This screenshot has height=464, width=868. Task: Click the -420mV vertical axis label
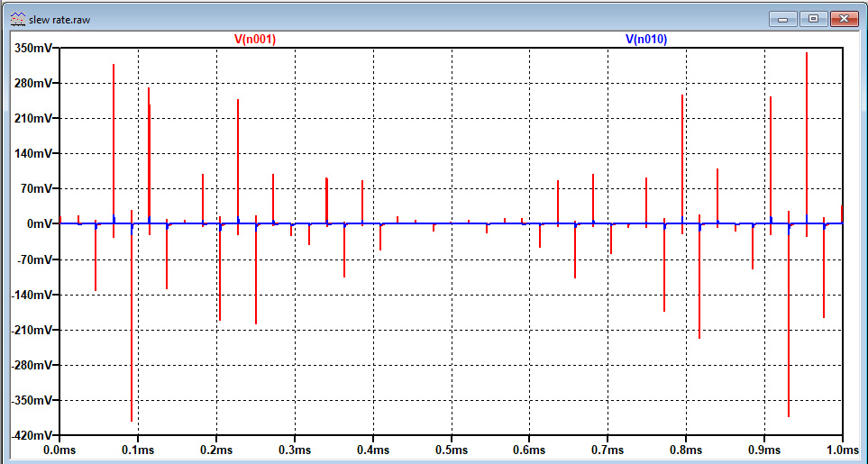pyautogui.click(x=32, y=436)
